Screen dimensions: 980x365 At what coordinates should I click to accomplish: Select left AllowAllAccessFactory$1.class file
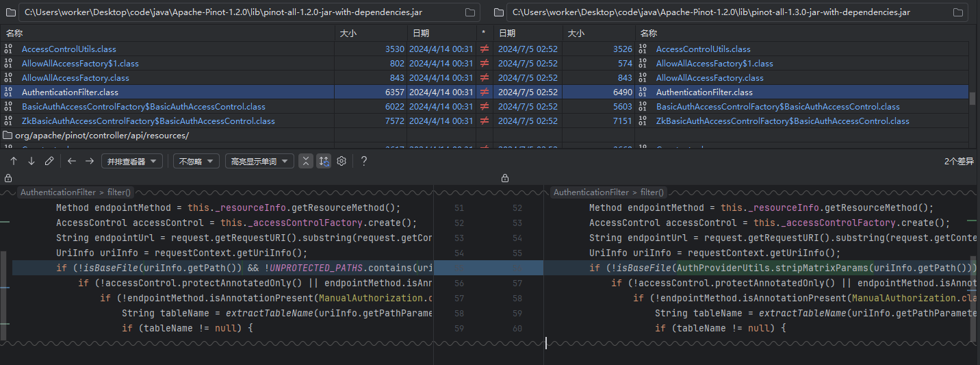click(80, 63)
